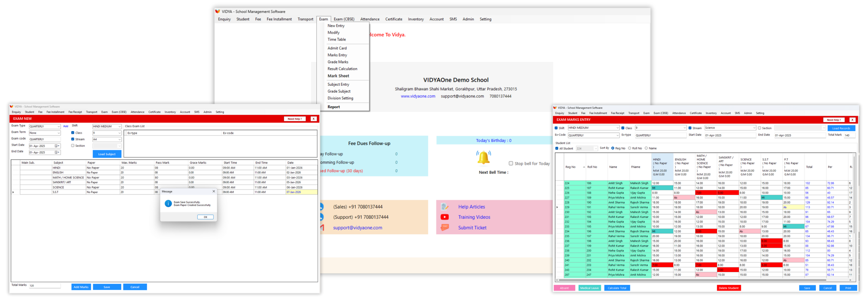The width and height of the screenshot is (868, 299).
Task: Click the VIDYA logo in the Exam Marks Entry window
Action: 555,108
